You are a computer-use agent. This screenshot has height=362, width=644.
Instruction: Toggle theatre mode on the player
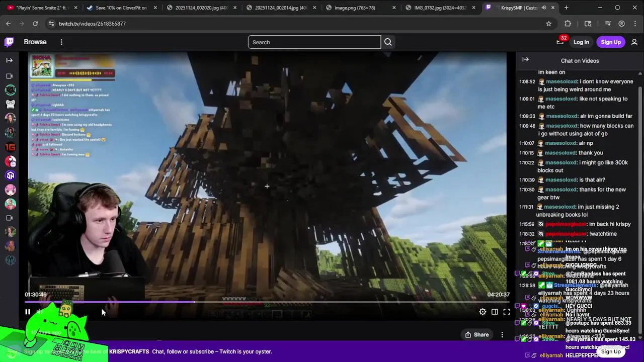click(x=495, y=312)
